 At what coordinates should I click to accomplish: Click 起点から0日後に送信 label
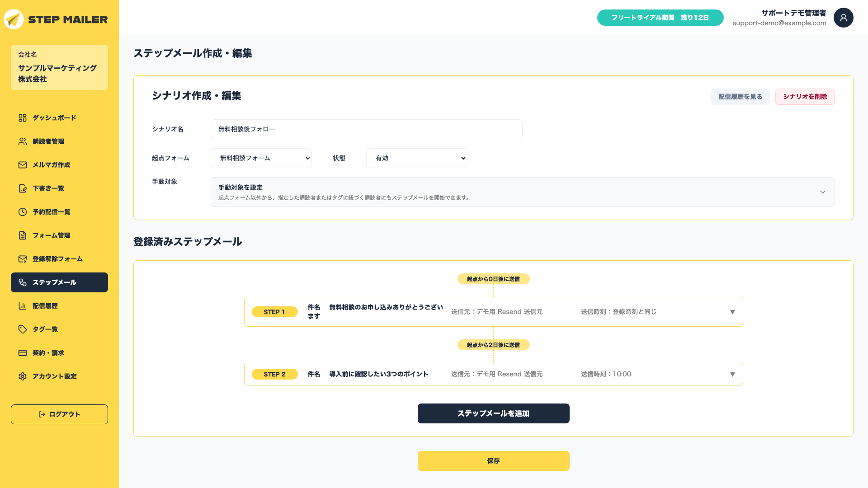coord(493,279)
